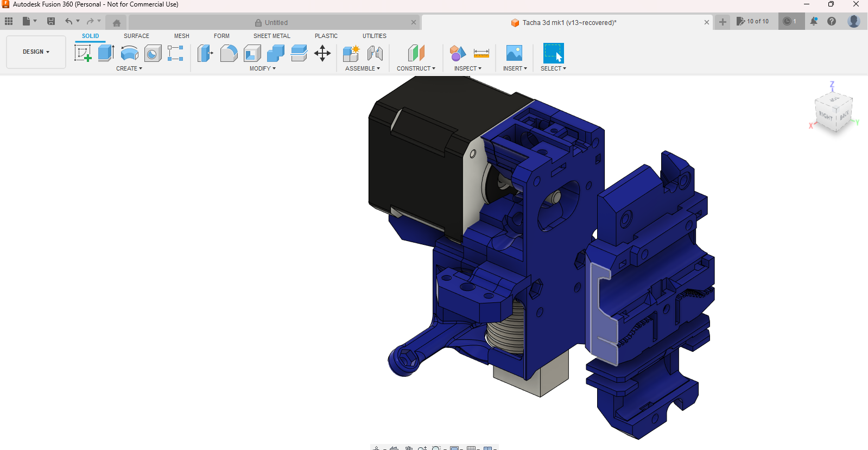
Task: Select the Combine tool
Action: 276,53
